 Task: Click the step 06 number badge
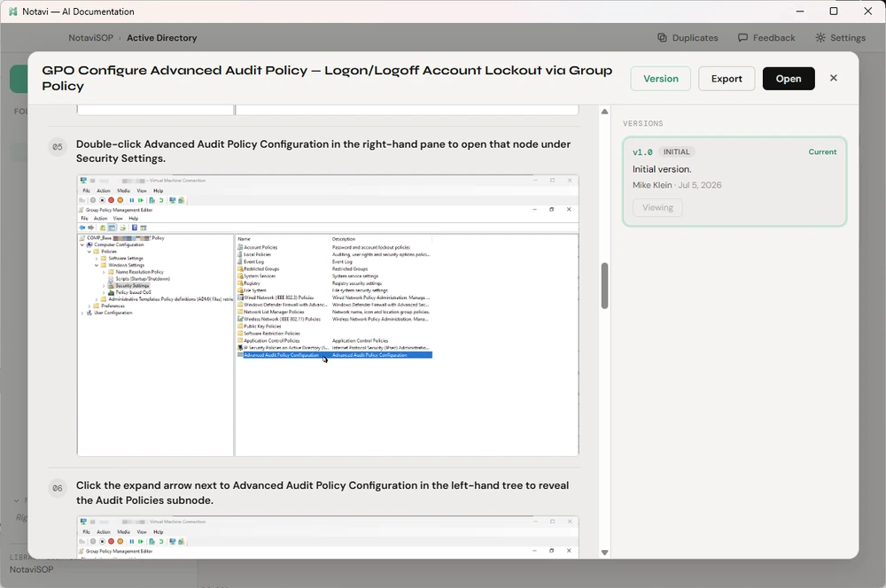coord(58,489)
